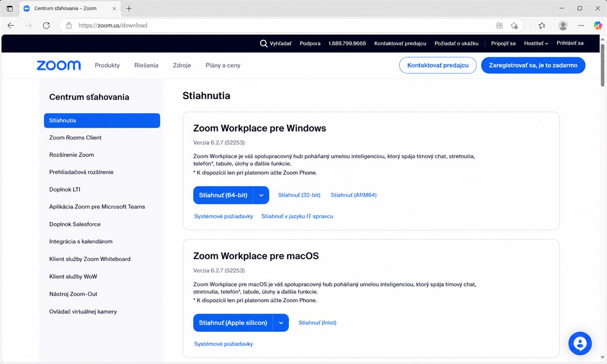Click Prihlásiť sa link

570,43
